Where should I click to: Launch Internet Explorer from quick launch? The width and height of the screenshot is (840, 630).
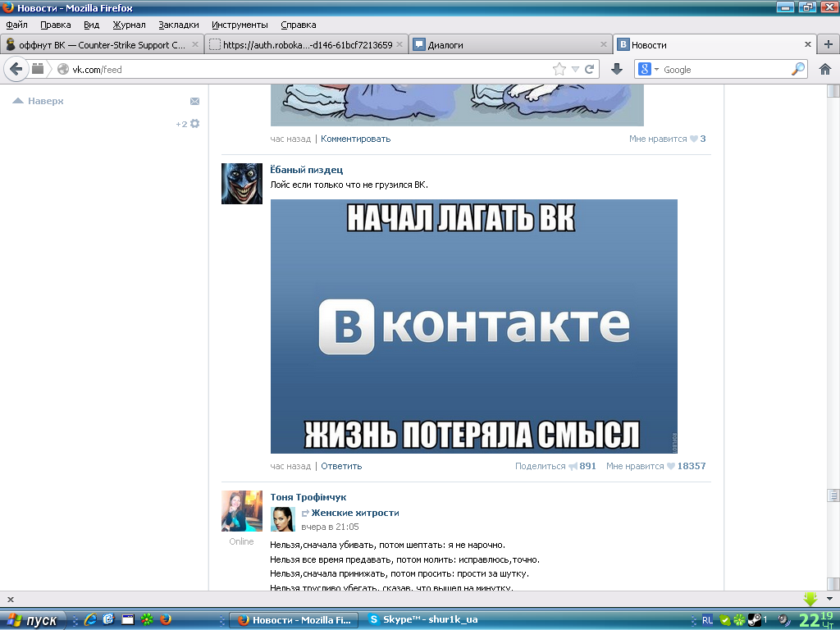(x=90, y=619)
